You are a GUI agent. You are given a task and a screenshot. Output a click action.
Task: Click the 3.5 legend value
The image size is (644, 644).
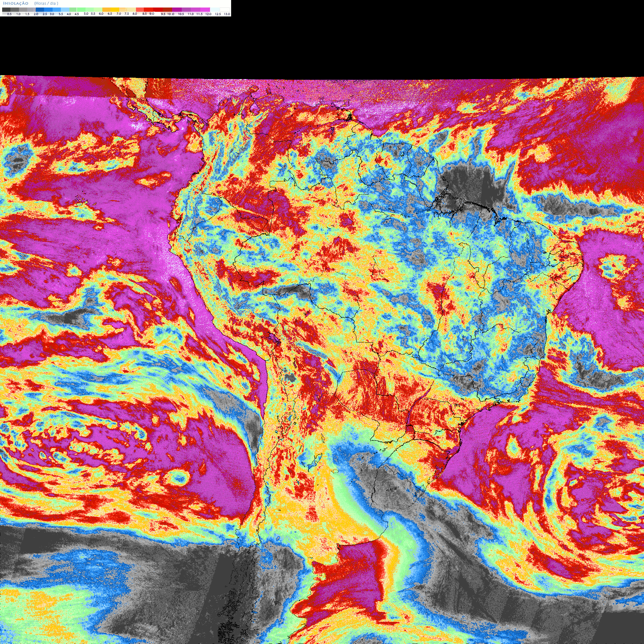tap(61, 14)
